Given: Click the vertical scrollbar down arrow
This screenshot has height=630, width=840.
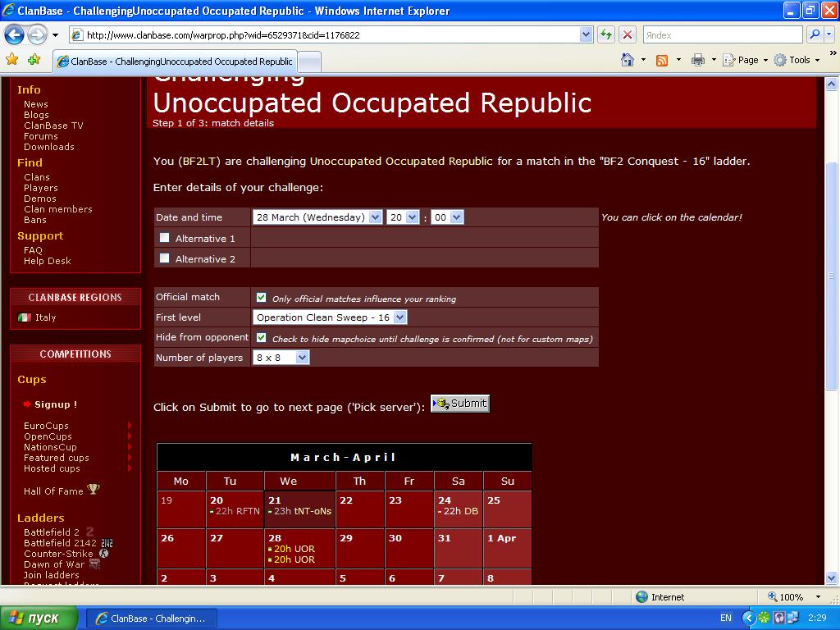Looking at the screenshot, I should coord(832,578).
